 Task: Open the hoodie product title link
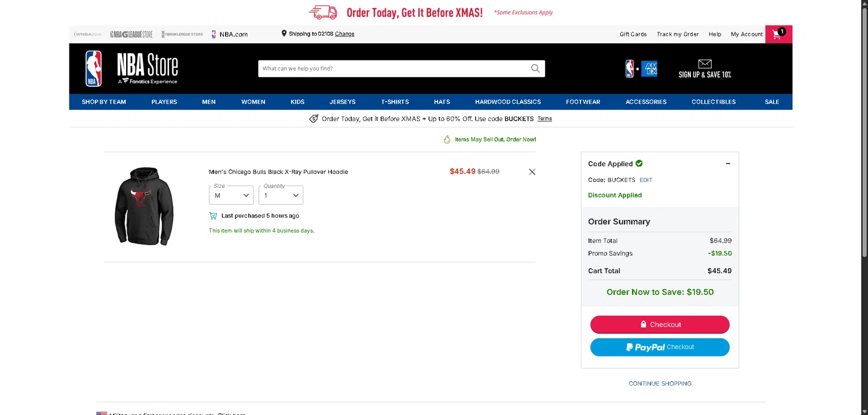(x=278, y=172)
